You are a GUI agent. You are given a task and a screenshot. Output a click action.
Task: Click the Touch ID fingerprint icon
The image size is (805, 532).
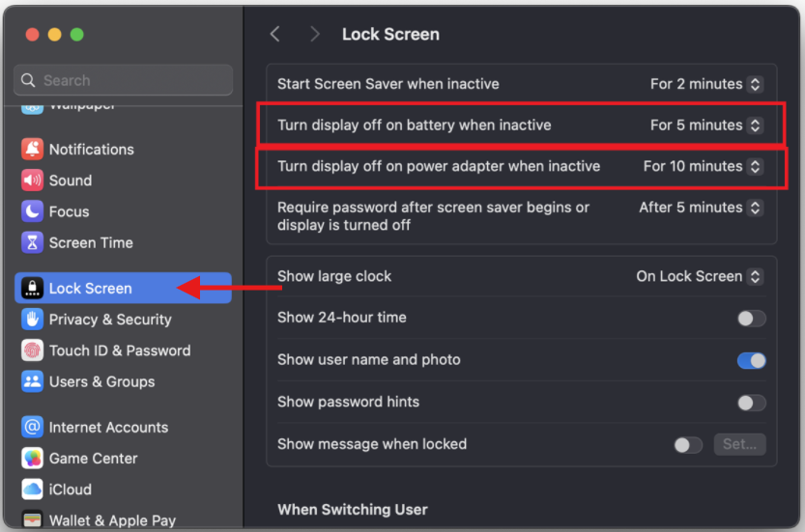tap(33, 350)
